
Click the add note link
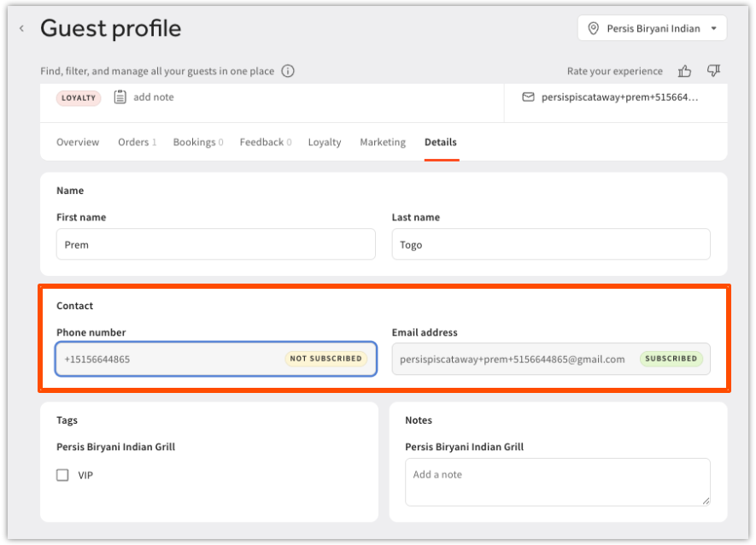(x=154, y=97)
